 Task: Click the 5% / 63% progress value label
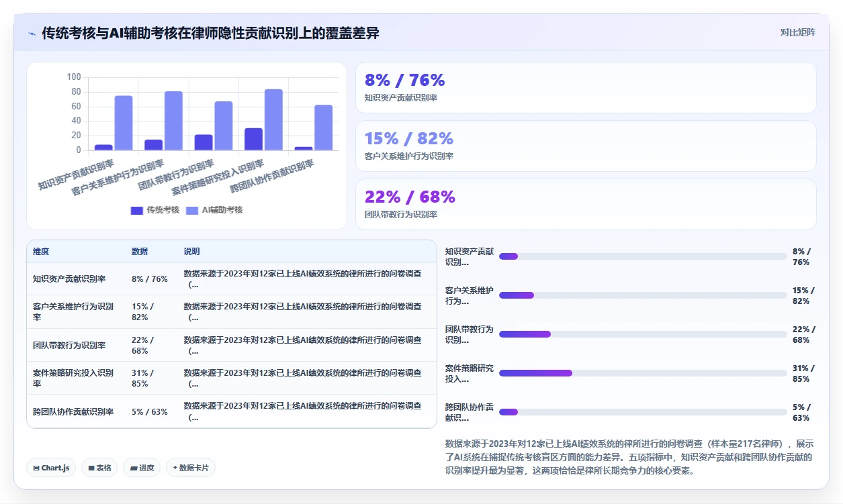click(x=801, y=412)
